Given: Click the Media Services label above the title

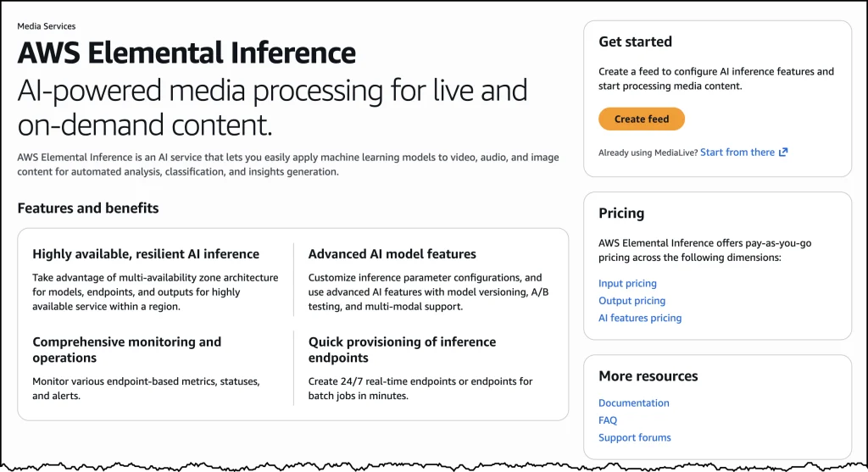Looking at the screenshot, I should (x=46, y=26).
